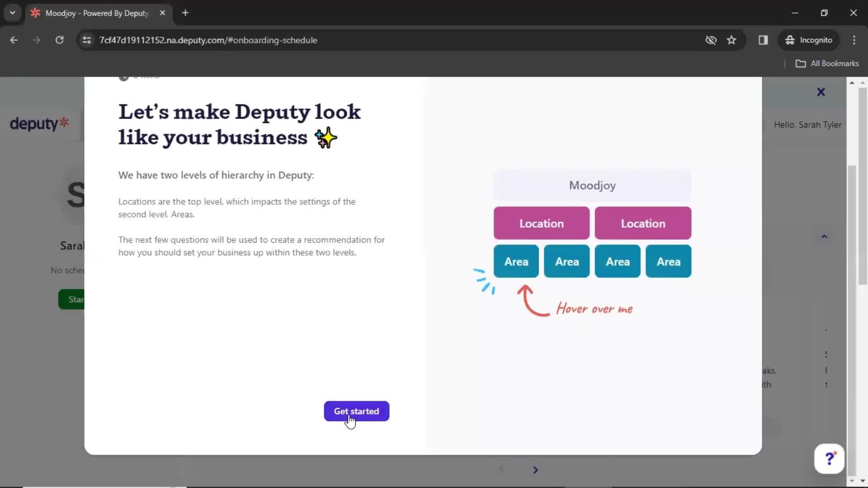Click the incognito mode icon in browser
This screenshot has height=488, width=868.
789,40
